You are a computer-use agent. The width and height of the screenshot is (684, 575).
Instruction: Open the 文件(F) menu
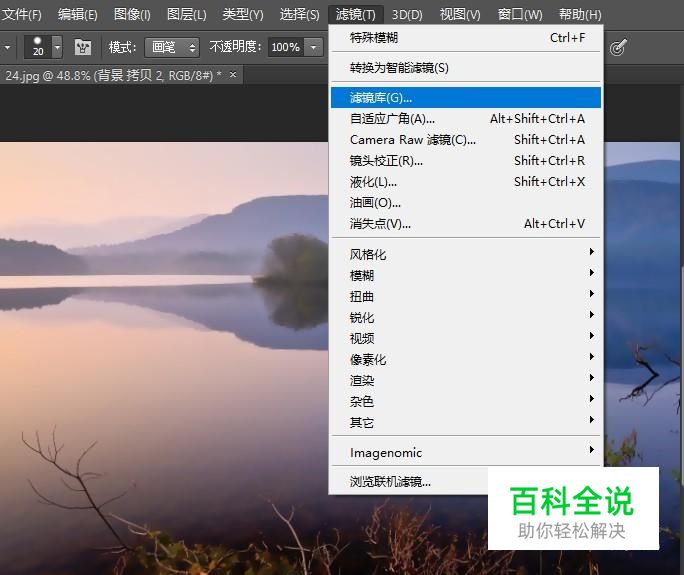pyautogui.click(x=21, y=15)
